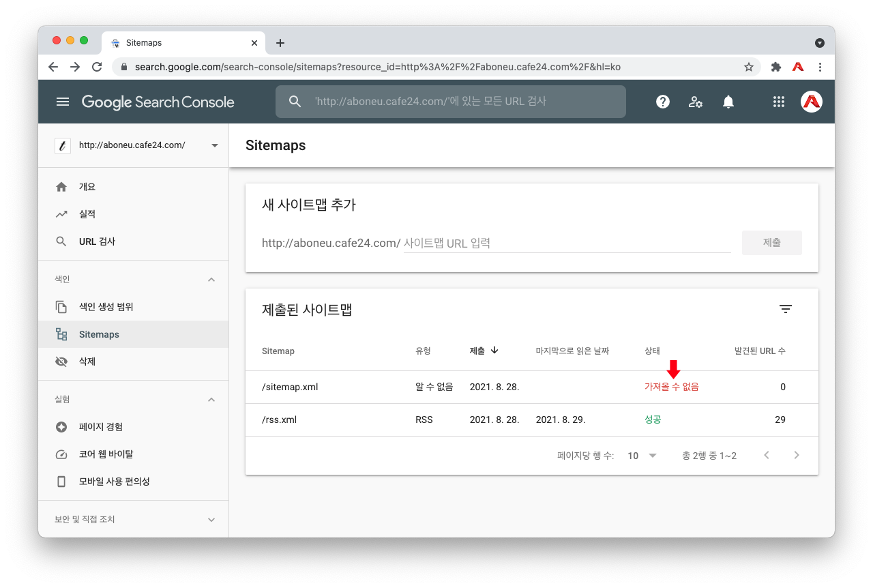Sort by 상태 column header
Screen dimensions: 873x588
click(x=653, y=351)
